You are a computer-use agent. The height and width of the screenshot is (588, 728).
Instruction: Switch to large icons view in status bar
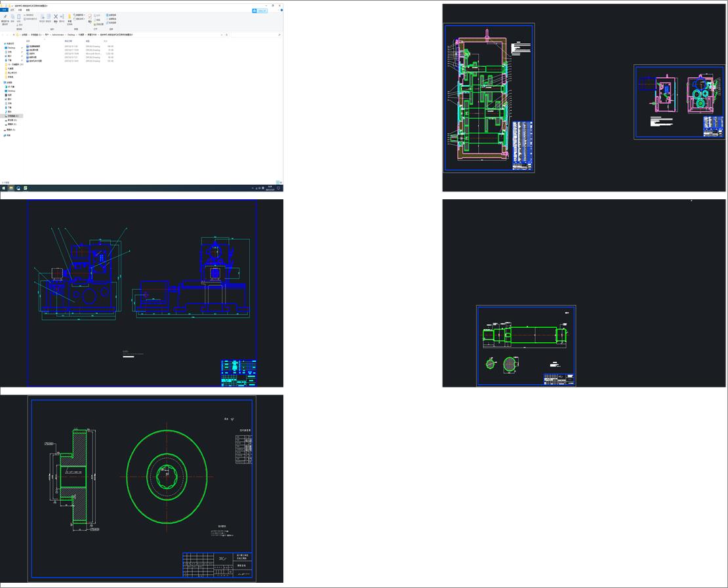281,182
